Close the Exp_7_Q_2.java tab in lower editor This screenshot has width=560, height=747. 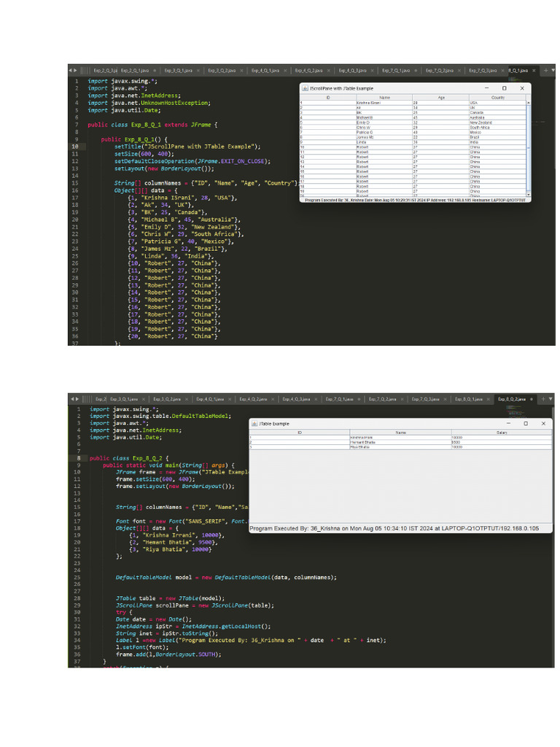click(x=402, y=400)
